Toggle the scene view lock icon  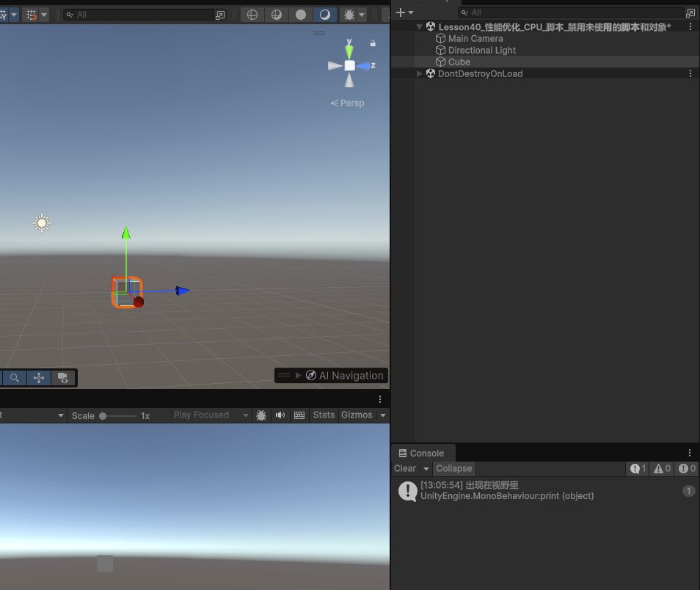pos(373,43)
